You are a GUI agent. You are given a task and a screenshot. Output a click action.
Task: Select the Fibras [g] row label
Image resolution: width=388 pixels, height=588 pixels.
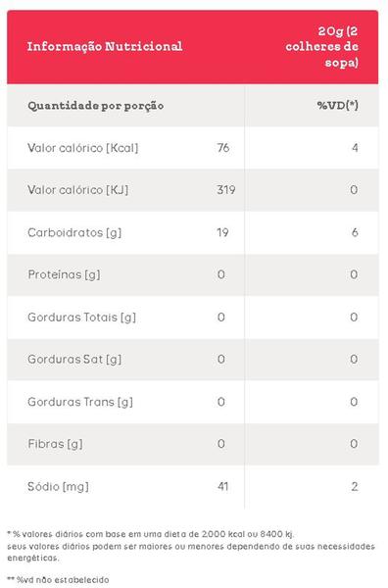click(55, 444)
